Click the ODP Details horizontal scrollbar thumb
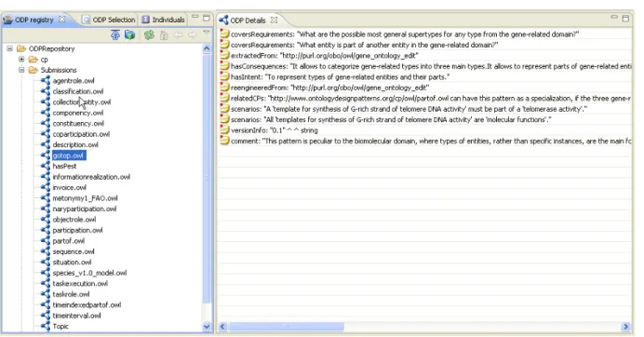 (287, 327)
